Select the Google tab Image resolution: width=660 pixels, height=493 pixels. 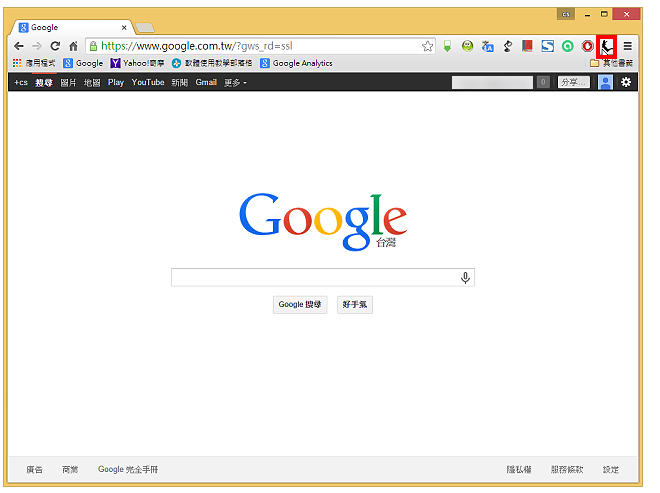click(72, 27)
